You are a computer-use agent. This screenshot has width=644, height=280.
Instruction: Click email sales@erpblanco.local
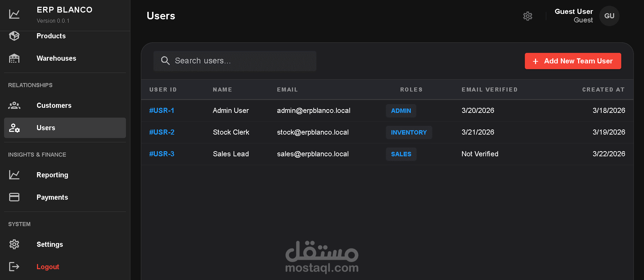pos(313,154)
